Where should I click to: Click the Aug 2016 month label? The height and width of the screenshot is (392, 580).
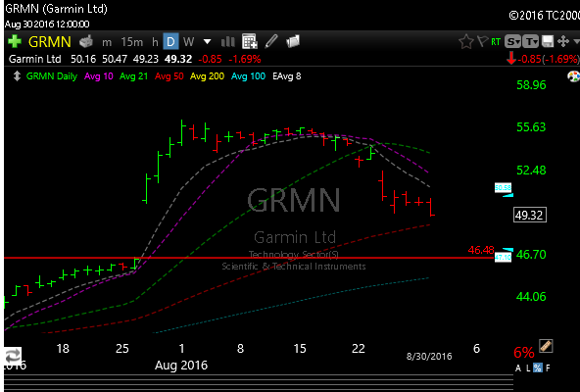[x=181, y=366]
